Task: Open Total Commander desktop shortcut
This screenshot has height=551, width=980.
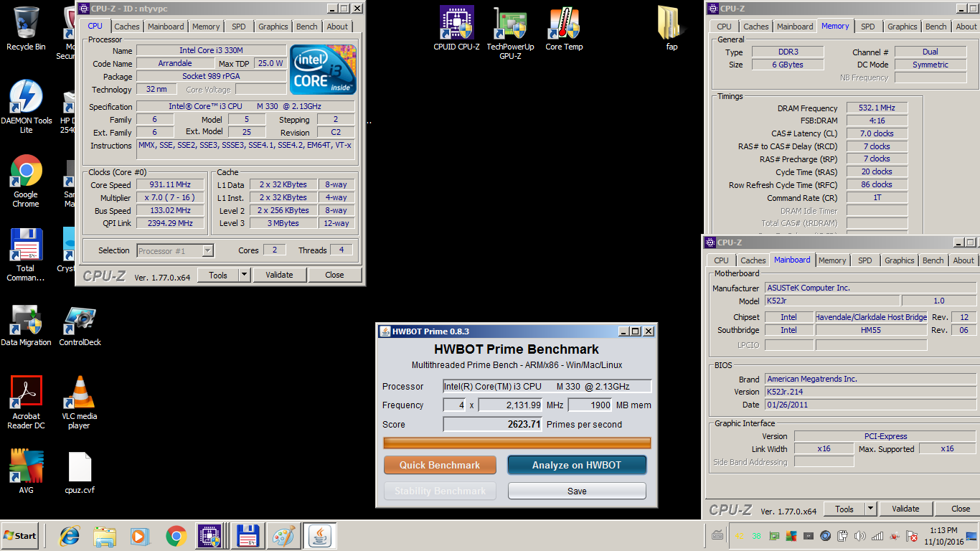Action: point(26,255)
